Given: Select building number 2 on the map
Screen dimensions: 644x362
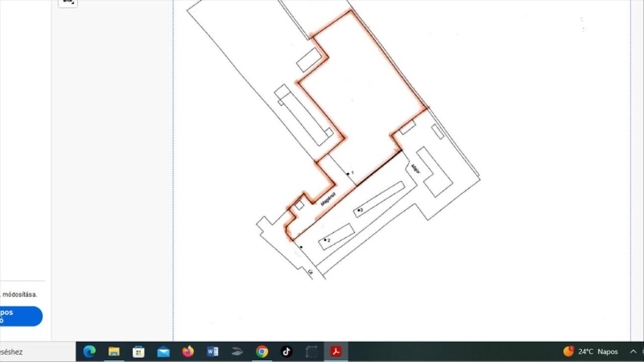Looking at the screenshot, I should point(336,237).
